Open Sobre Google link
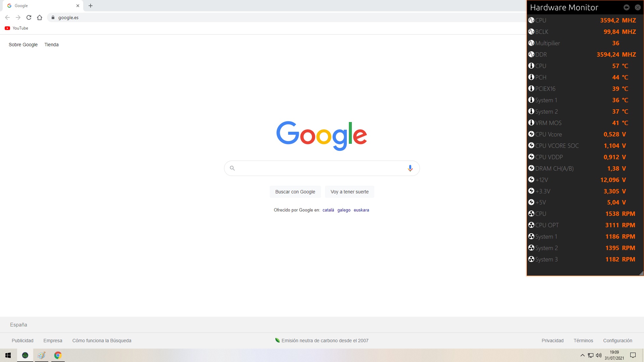 click(x=23, y=45)
